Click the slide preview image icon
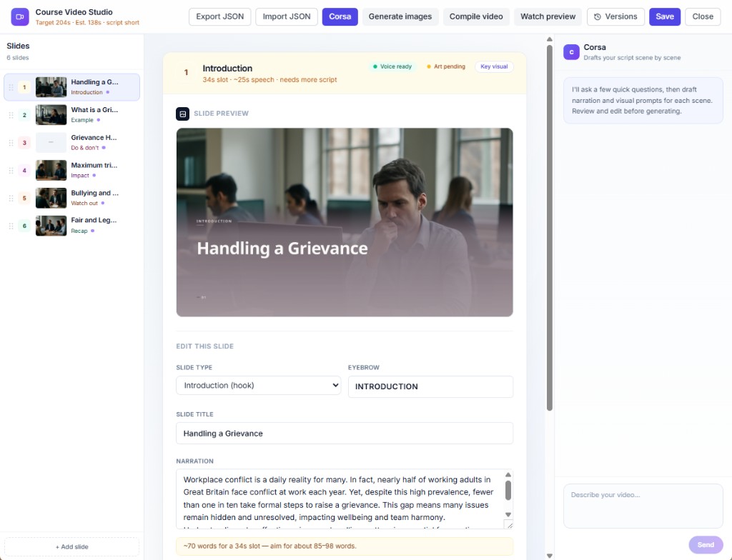This screenshot has height=560, width=732. 182,114
